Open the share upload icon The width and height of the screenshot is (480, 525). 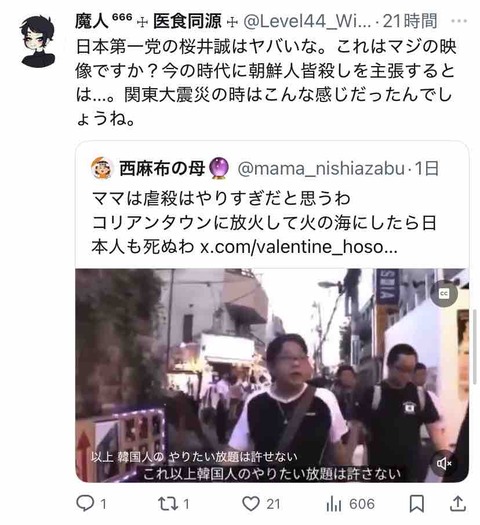click(458, 503)
